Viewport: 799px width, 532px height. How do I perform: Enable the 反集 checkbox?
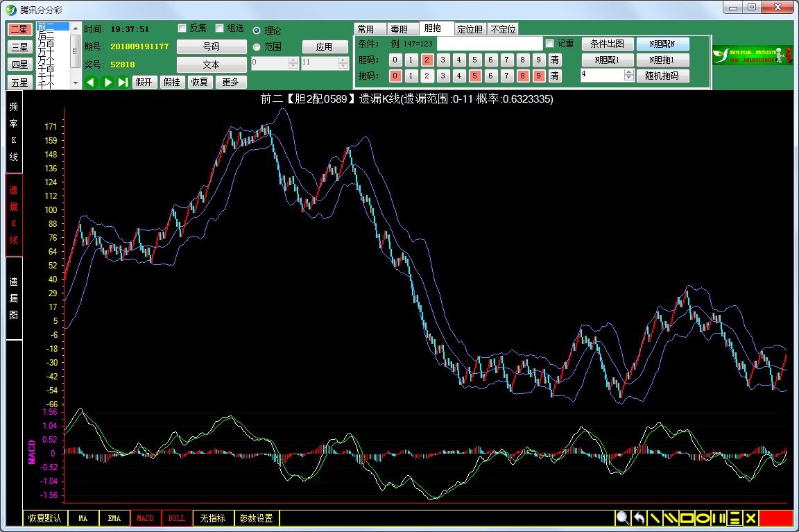(182, 28)
